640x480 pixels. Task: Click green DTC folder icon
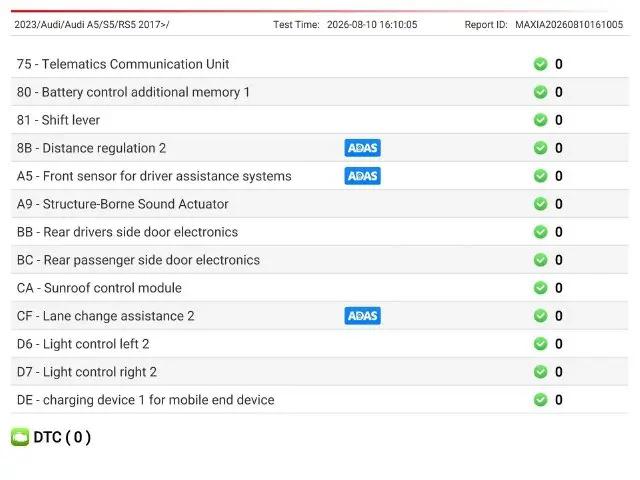tap(20, 437)
